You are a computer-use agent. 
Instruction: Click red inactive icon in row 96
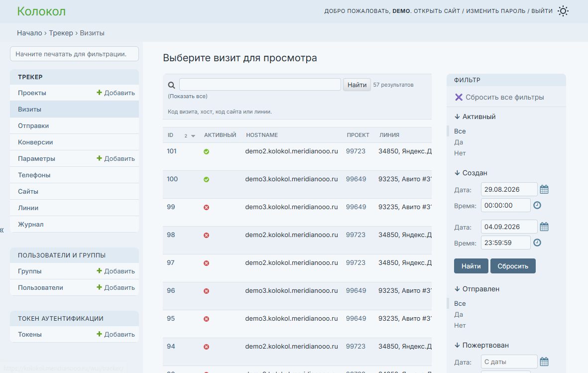206,291
